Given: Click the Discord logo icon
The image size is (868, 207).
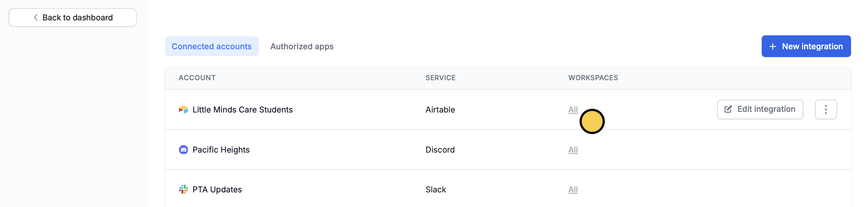Looking at the screenshot, I should [183, 150].
